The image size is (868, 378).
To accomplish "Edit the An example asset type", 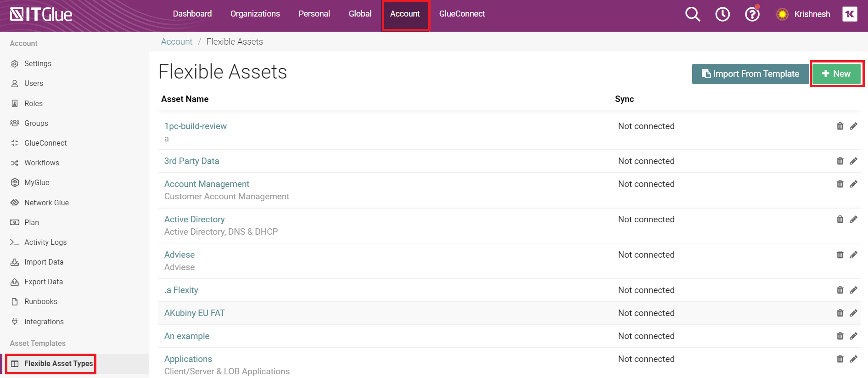I will pyautogui.click(x=854, y=336).
